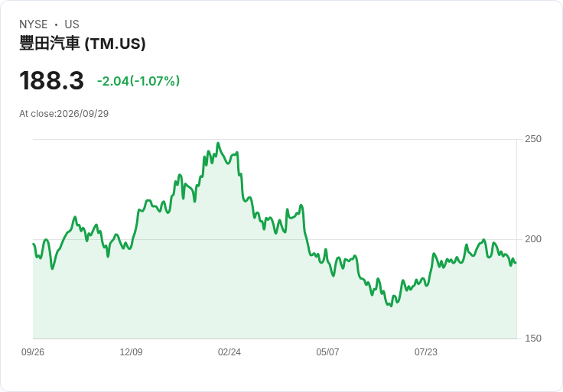Click the 07/23 x-axis date label

coord(426,352)
